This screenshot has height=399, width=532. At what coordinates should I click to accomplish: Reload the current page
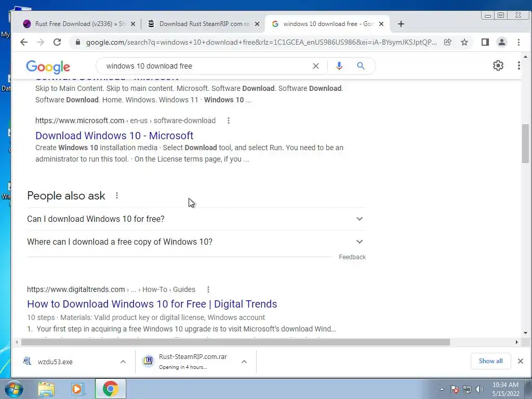point(57,42)
